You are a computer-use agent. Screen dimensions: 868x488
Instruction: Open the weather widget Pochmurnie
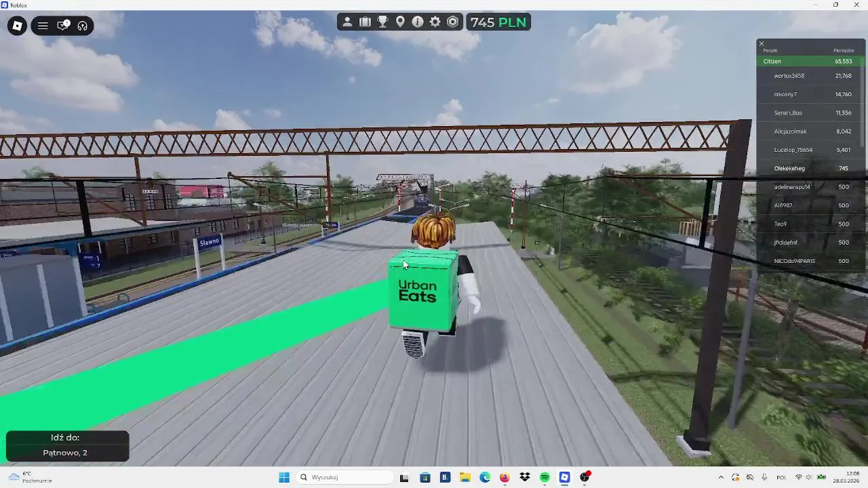point(28,477)
